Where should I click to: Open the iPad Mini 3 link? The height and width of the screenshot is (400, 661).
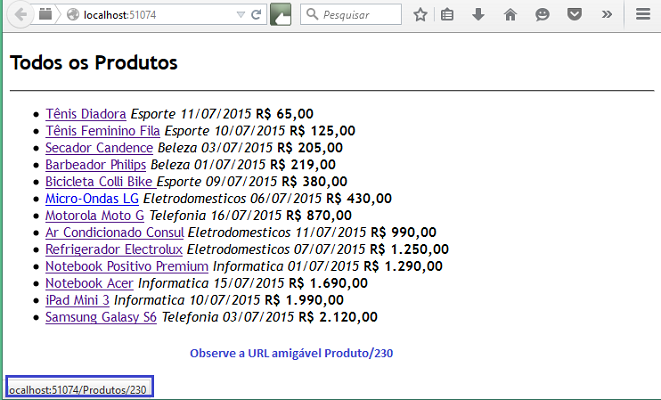pyautogui.click(x=77, y=300)
